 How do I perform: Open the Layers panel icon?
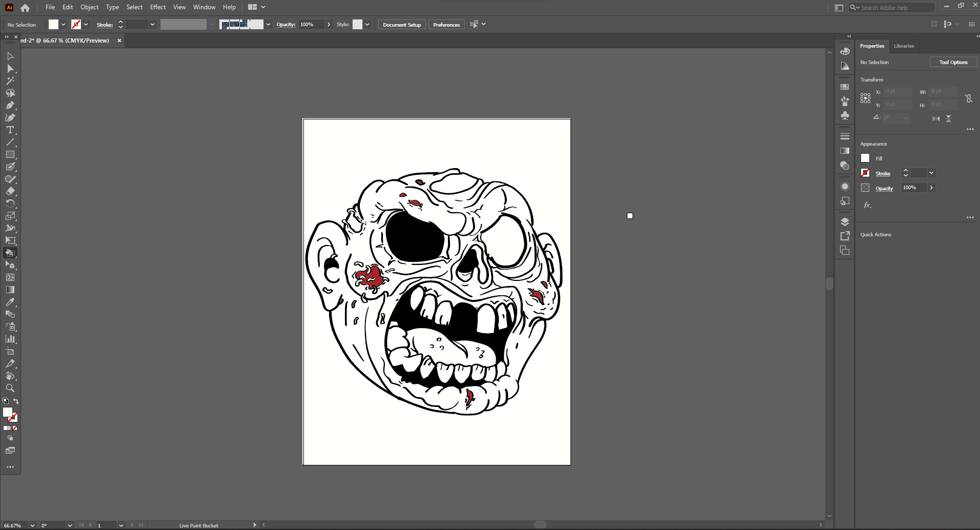(845, 221)
